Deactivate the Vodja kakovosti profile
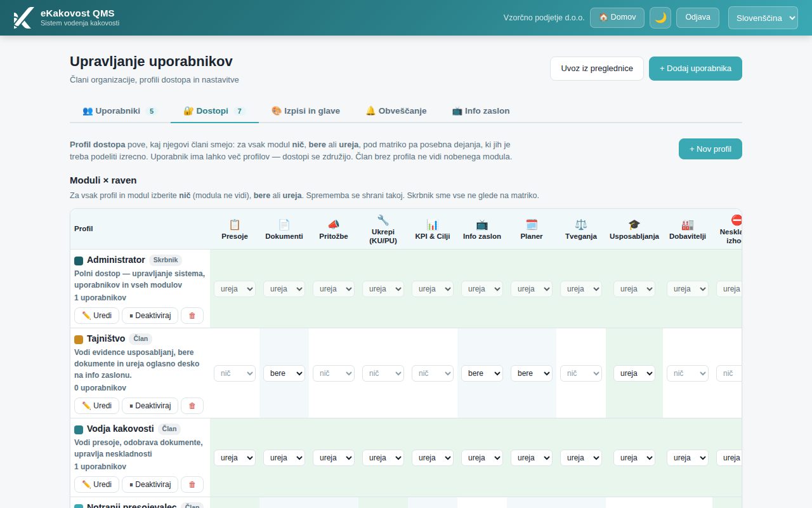This screenshot has height=508, width=812. point(150,485)
